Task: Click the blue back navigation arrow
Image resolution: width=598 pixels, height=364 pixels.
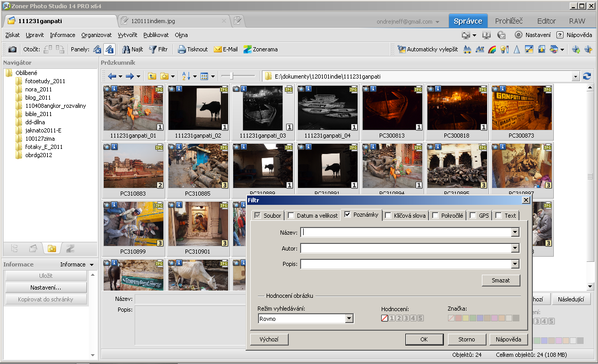Action: pos(112,76)
